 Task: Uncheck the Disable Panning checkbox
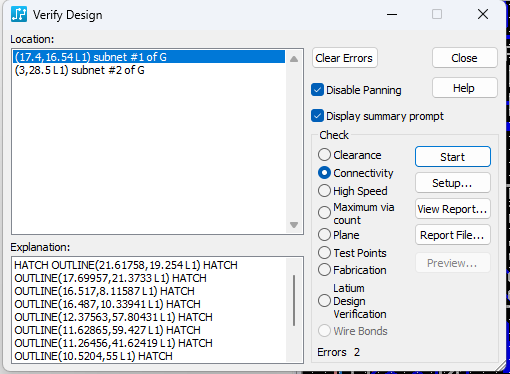coord(317,90)
